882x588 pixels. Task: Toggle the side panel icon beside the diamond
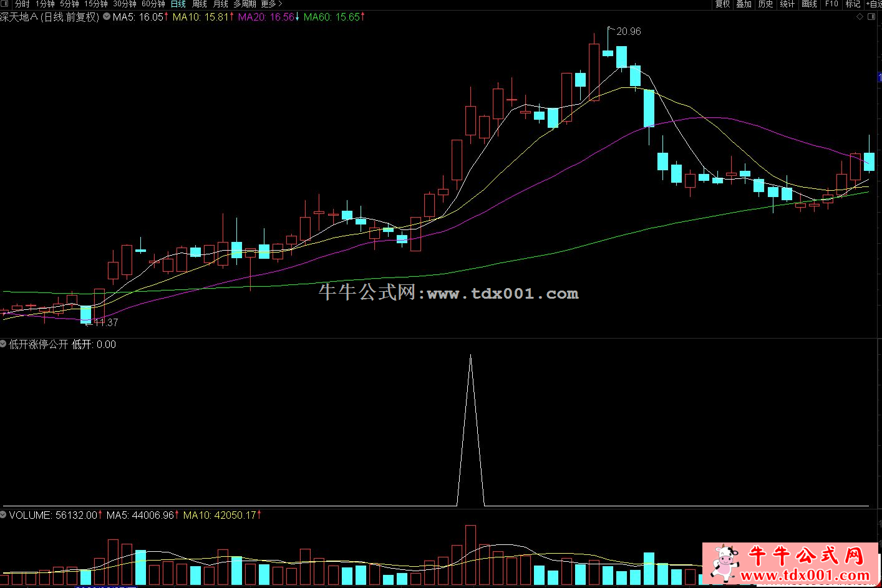(x=873, y=17)
